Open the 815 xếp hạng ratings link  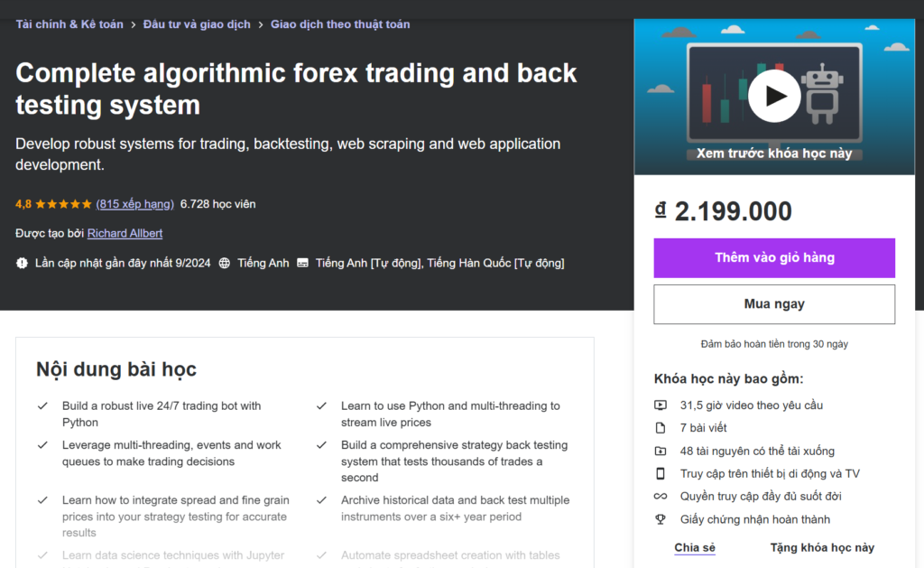point(135,204)
